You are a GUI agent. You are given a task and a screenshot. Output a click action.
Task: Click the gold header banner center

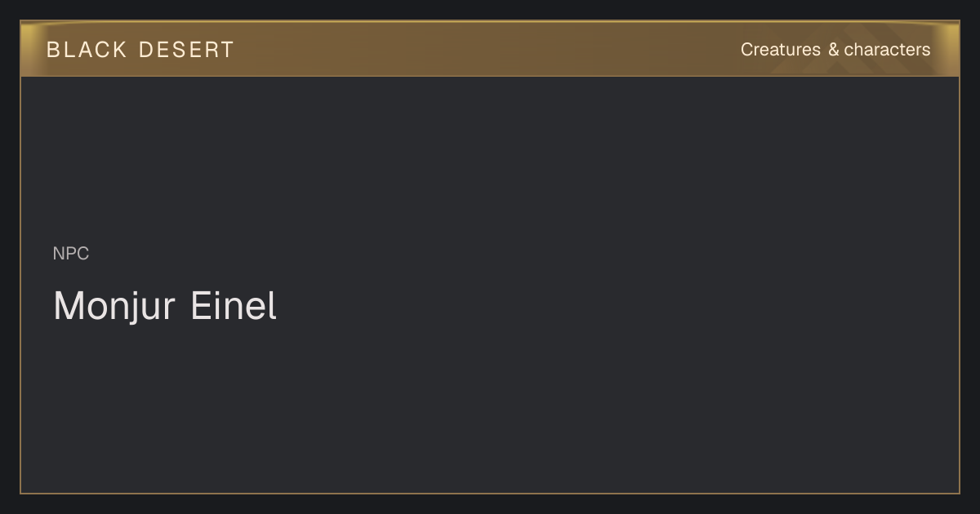point(490,49)
